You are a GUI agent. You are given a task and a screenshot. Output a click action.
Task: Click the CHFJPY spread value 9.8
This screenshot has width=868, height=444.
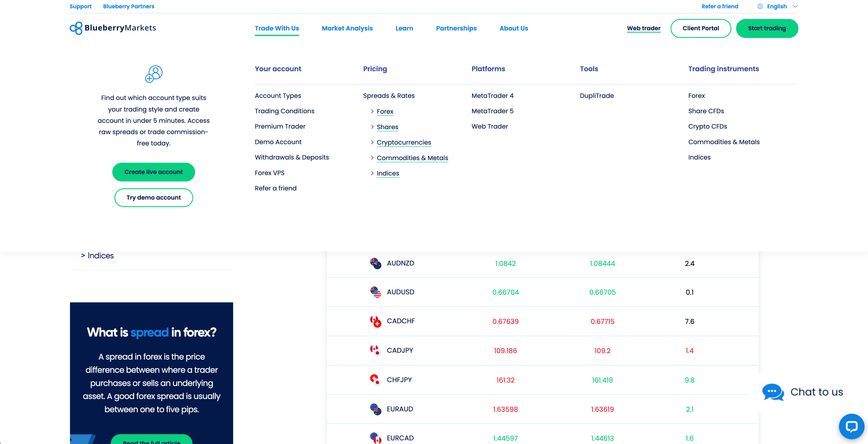(689, 380)
